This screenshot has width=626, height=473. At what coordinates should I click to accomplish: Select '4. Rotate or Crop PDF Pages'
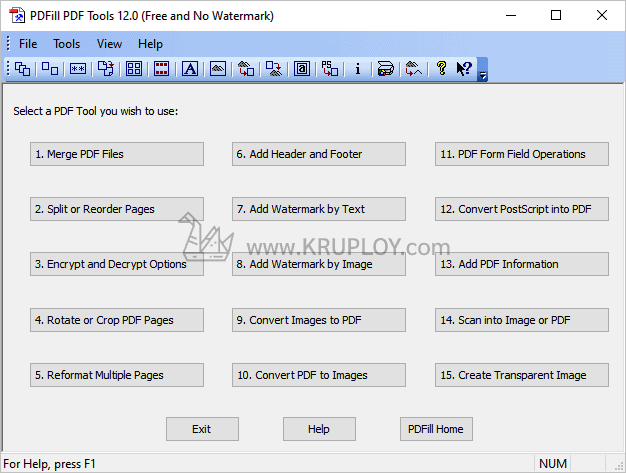tap(117, 320)
